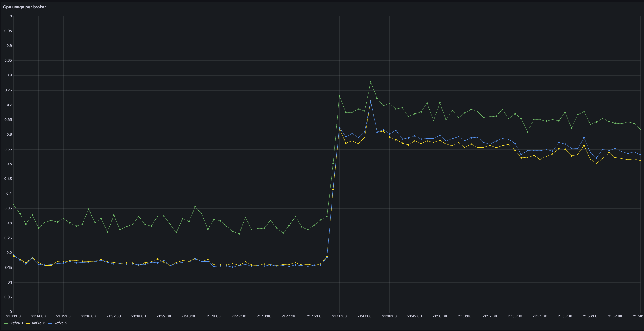Click the yellow kafka-3 legend color swatch

(x=28, y=323)
